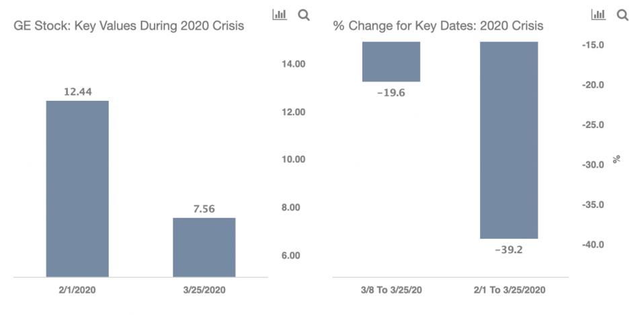Click the '2/1 To 3/25/2020' axis label
Image resolution: width=644 pixels, height=315 pixels.
coord(509,290)
